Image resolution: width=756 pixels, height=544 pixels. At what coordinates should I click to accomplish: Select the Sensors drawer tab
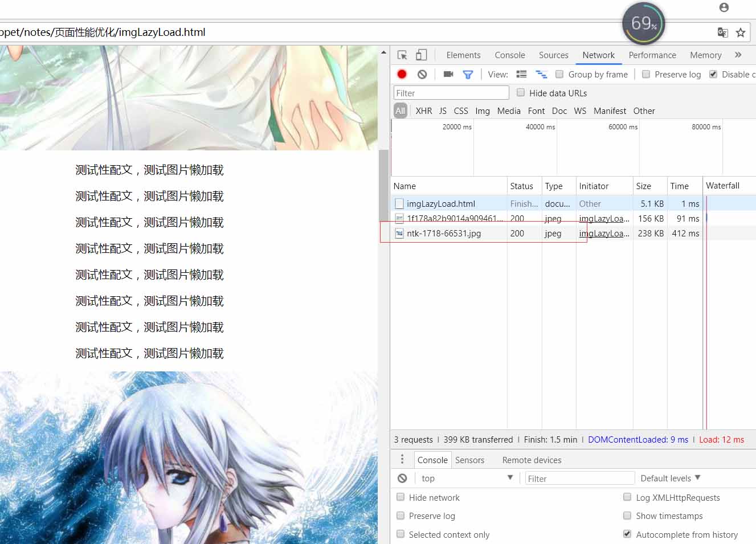coord(469,460)
